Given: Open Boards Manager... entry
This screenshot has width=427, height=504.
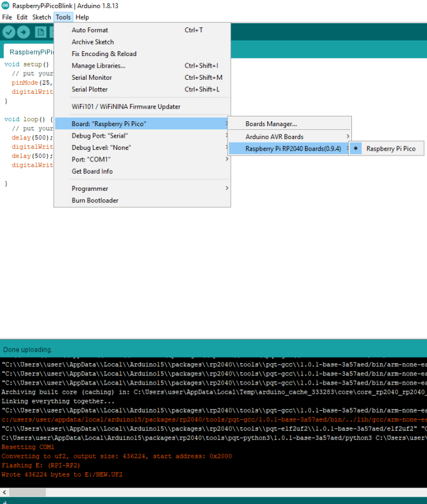Looking at the screenshot, I should [271, 124].
